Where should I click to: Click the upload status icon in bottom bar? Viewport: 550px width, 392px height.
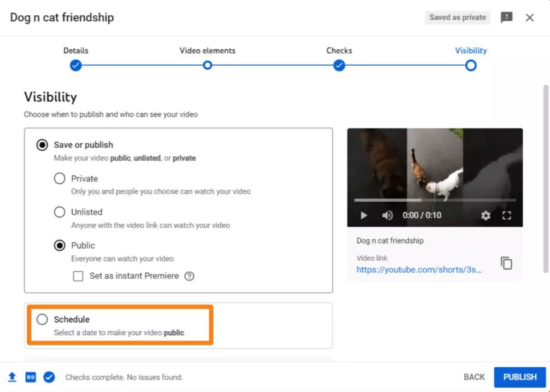[x=11, y=377]
